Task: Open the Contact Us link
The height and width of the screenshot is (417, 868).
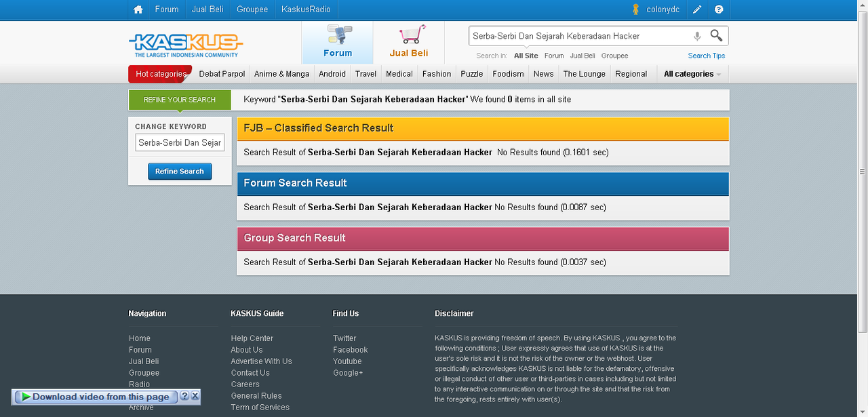Action: (250, 373)
